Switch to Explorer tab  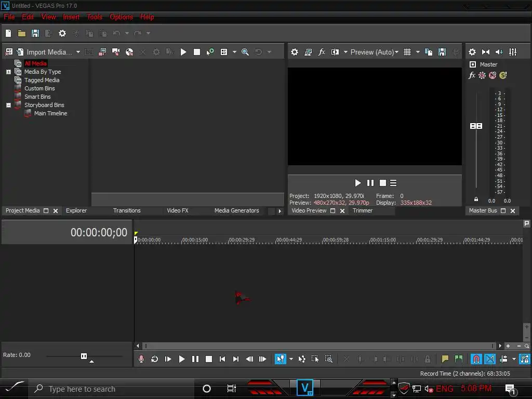[76, 211]
